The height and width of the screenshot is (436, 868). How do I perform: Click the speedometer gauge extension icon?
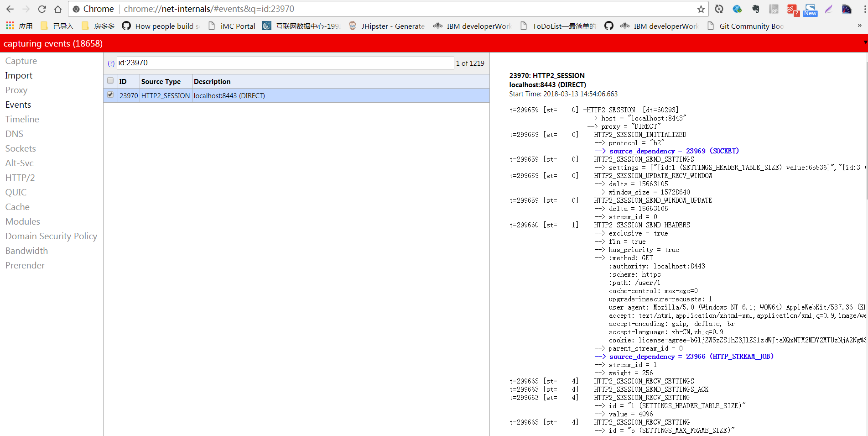847,9
